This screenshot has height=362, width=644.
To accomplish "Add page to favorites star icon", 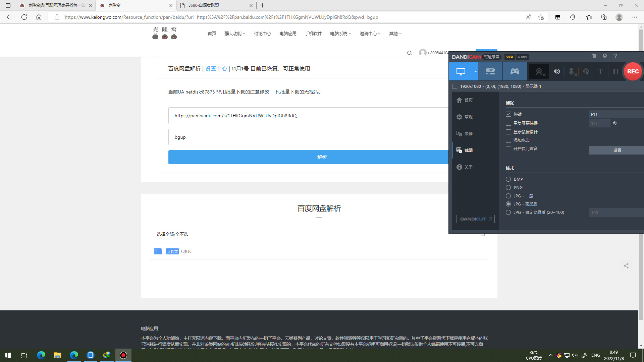I will tap(541, 17).
